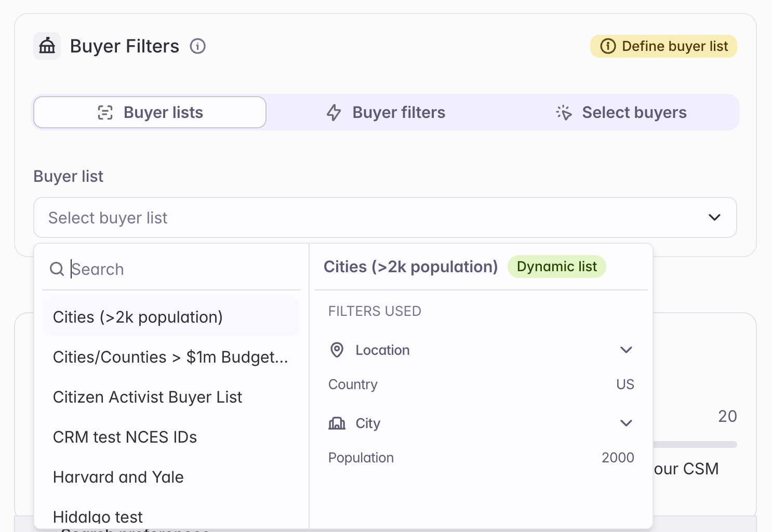Image resolution: width=772 pixels, height=532 pixels.
Task: Select Cities/Counties > $1m Budget option
Action: [171, 357]
